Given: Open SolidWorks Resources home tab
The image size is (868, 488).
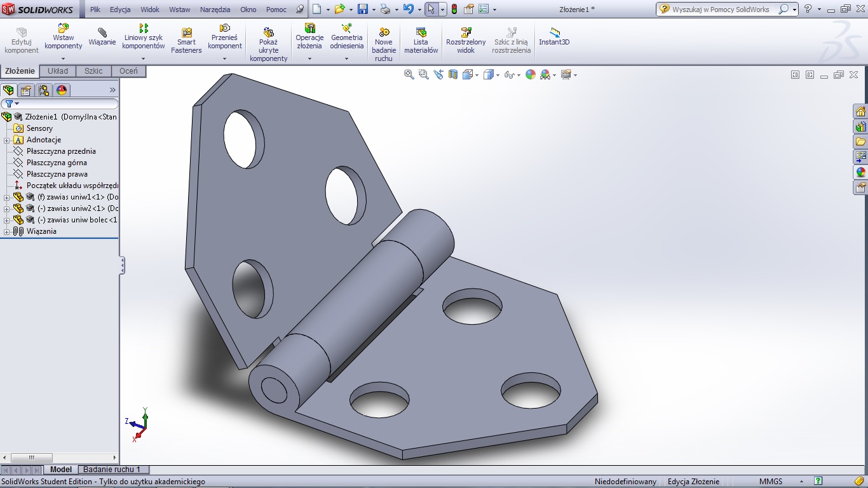Looking at the screenshot, I should 860,111.
